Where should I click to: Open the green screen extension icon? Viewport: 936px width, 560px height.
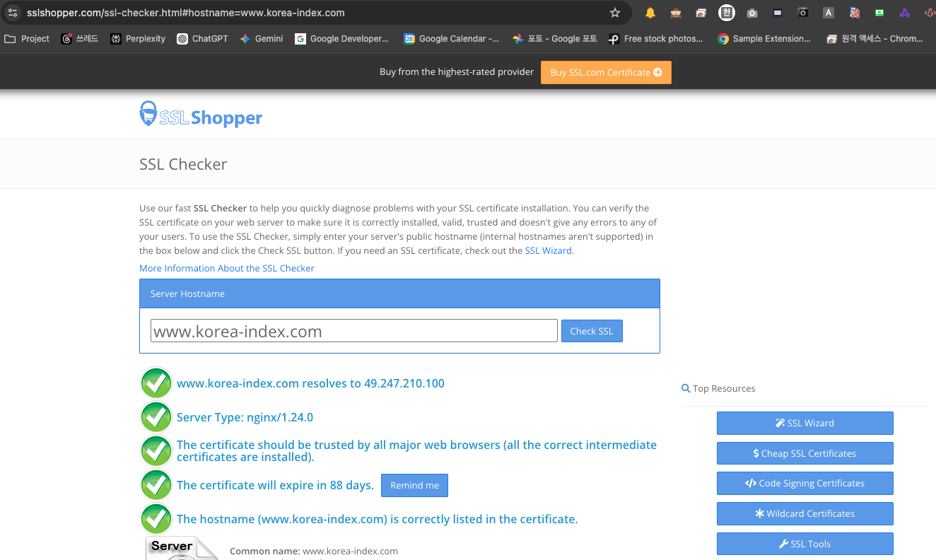tap(879, 13)
